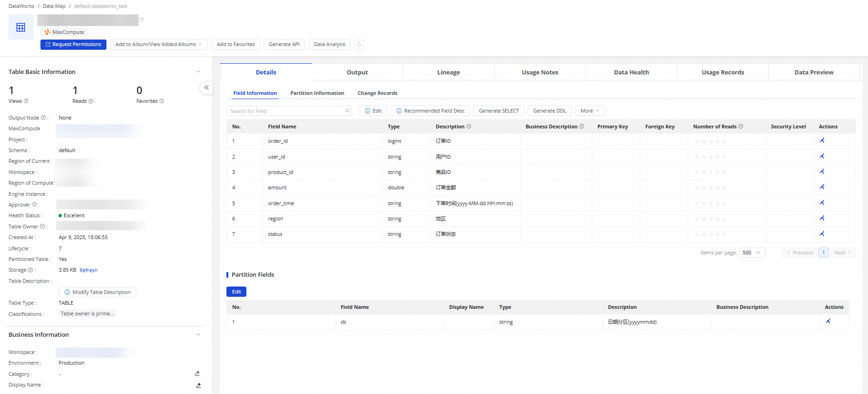Switch to the Usage Records tab
This screenshot has width=868, height=394.
click(x=723, y=72)
